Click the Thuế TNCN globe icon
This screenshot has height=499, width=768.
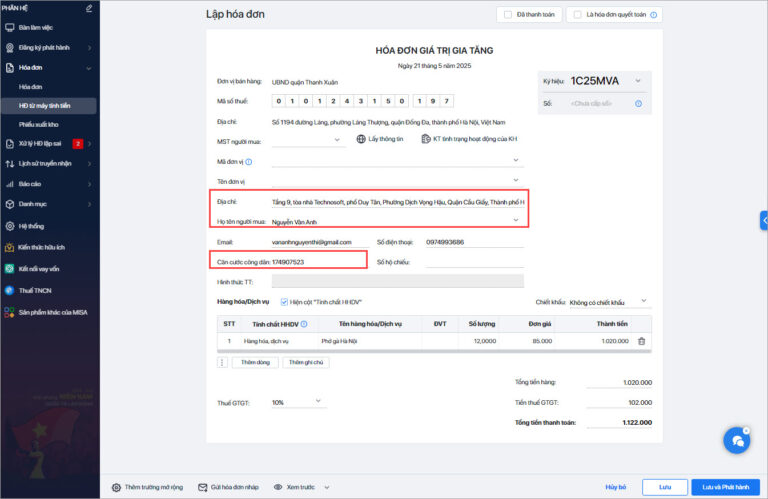[x=9, y=290]
